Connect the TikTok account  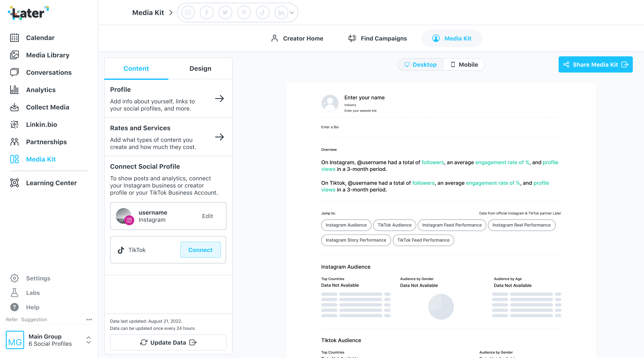pyautogui.click(x=200, y=250)
